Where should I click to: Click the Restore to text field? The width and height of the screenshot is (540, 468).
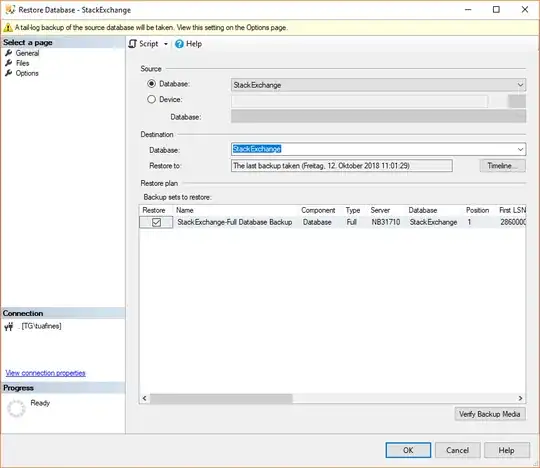342,166
